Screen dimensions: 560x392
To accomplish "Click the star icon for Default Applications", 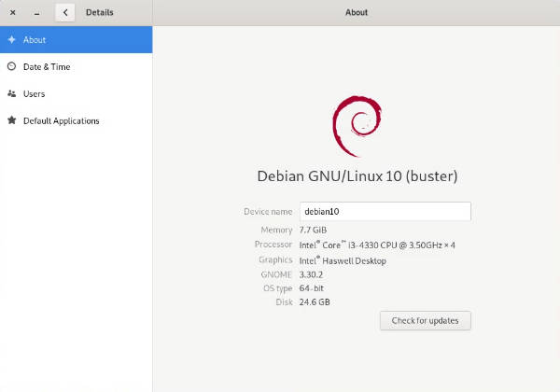I will pos(12,120).
